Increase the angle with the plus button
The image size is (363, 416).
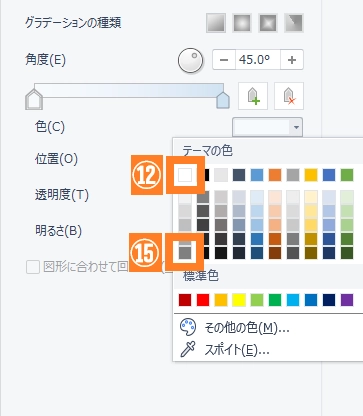pyautogui.click(x=292, y=60)
